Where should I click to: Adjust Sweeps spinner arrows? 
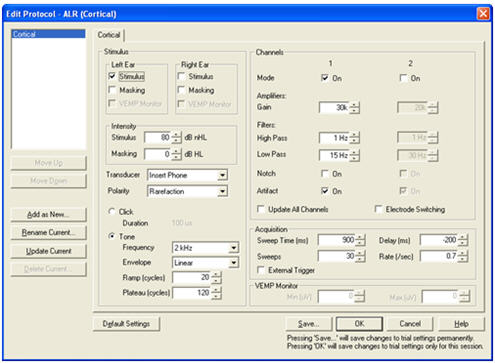360,256
